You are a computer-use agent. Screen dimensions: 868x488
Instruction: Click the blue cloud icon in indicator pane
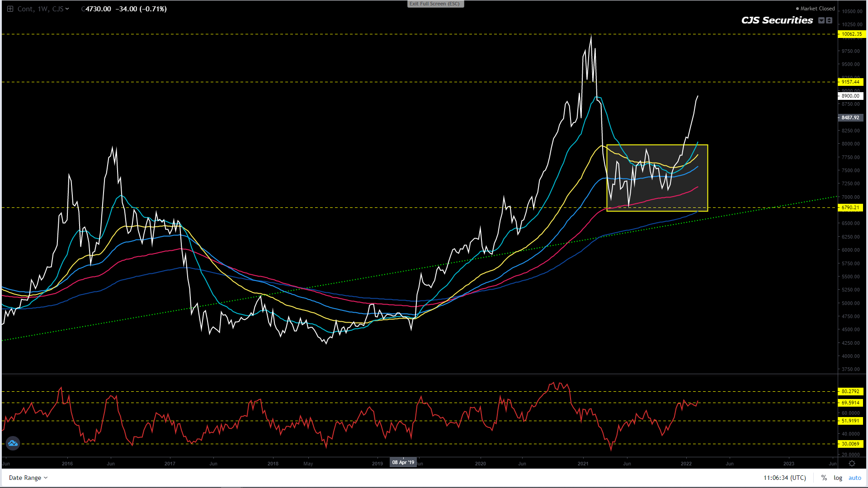coord(13,443)
